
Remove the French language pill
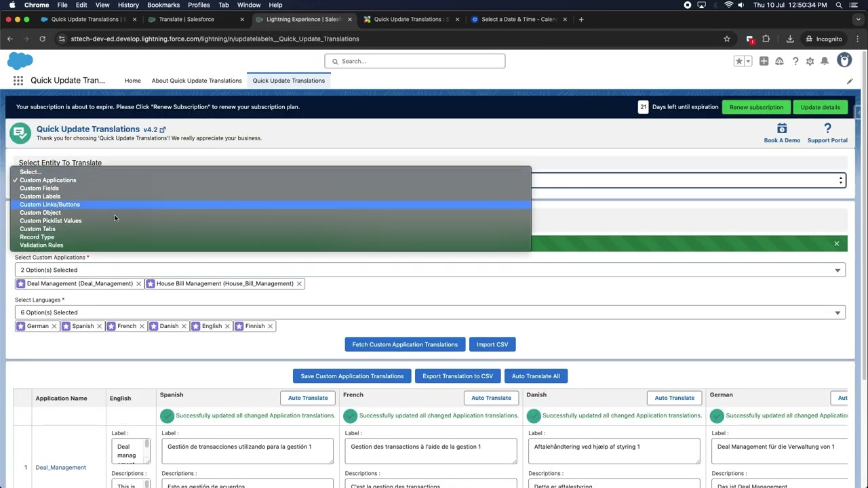pyautogui.click(x=142, y=326)
